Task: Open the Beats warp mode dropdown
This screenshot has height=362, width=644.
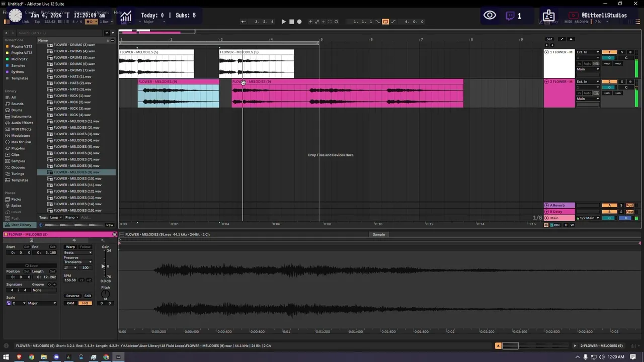Action: [x=78, y=252]
